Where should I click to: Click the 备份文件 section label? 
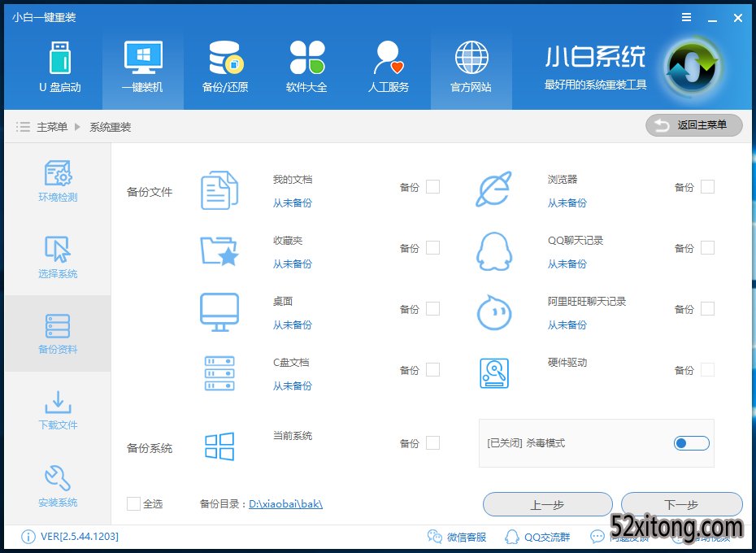150,192
